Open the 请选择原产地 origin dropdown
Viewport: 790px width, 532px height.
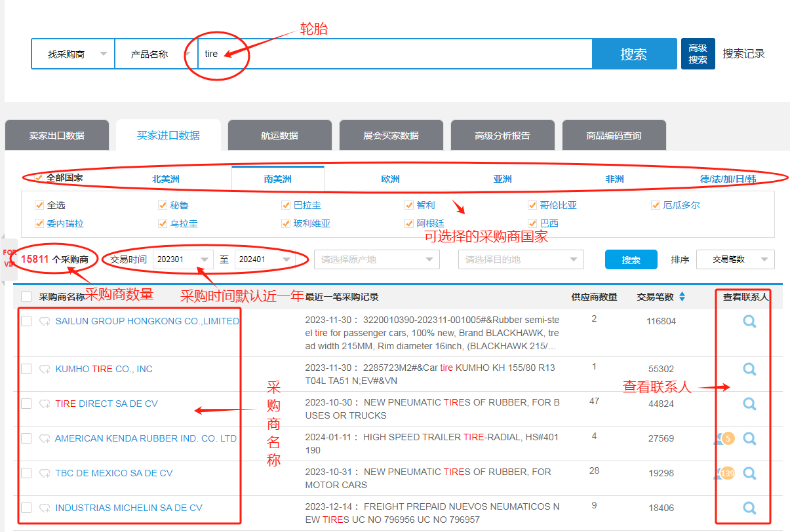376,259
